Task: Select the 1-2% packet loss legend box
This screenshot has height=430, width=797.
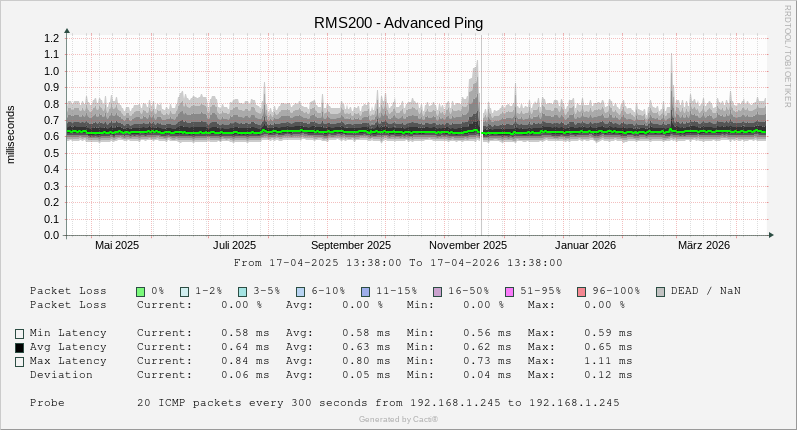Action: (x=185, y=291)
